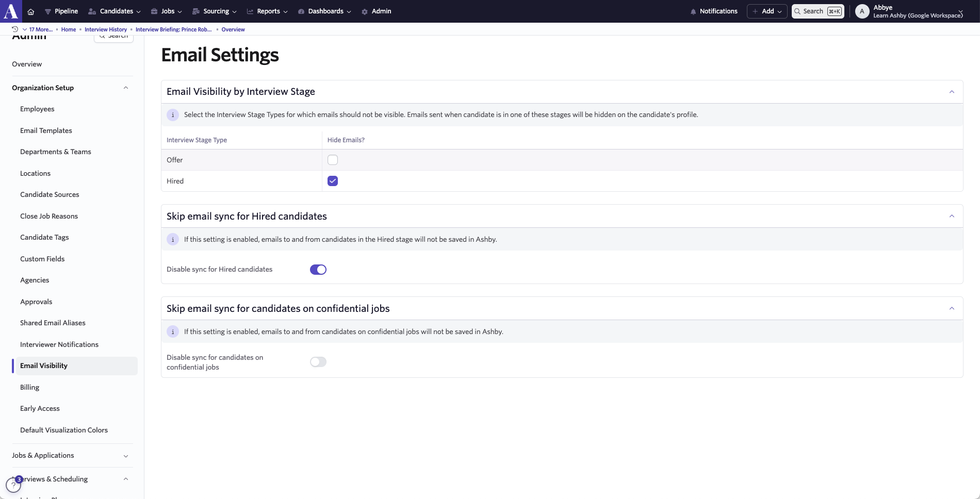The image size is (980, 499).
Task: Open Email Templates in the sidebar
Action: tap(46, 131)
